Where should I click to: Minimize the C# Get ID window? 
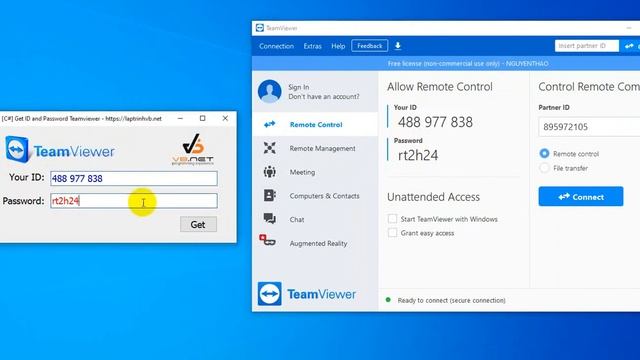(x=180, y=118)
